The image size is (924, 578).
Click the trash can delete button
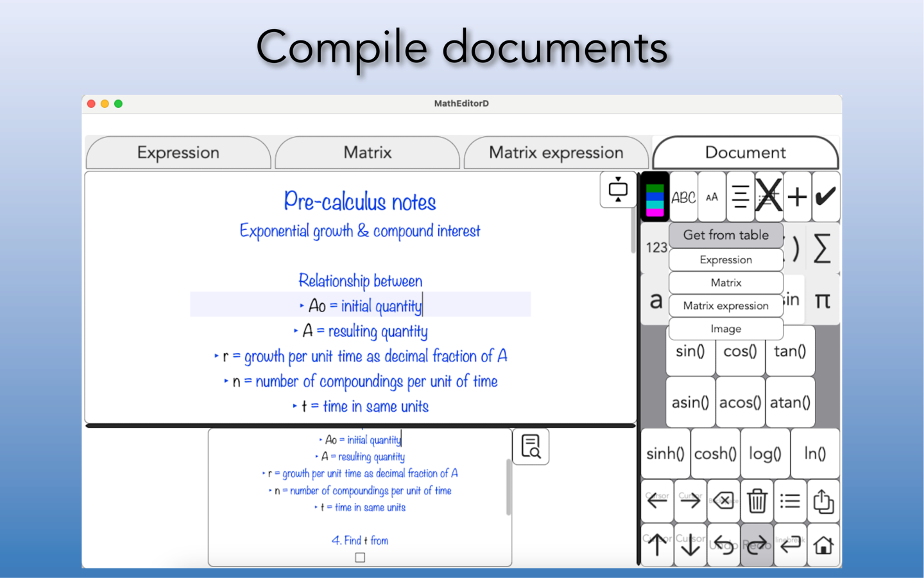point(757,500)
